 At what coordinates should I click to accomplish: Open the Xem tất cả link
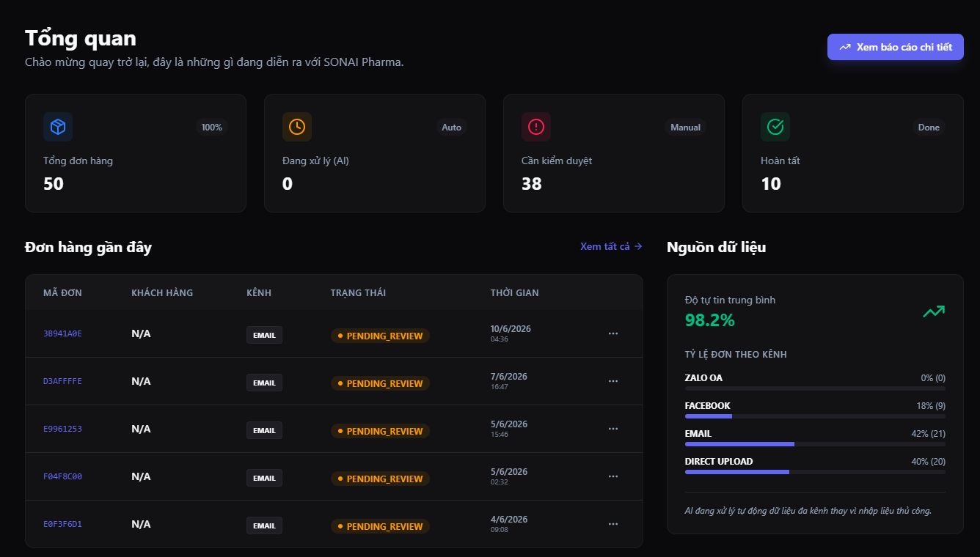coord(611,246)
